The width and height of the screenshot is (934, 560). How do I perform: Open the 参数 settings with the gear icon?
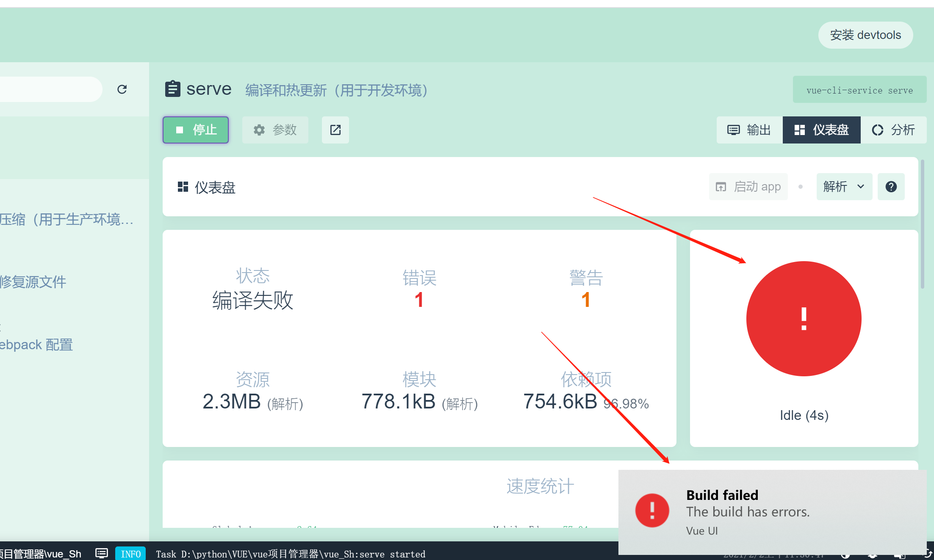coord(275,130)
